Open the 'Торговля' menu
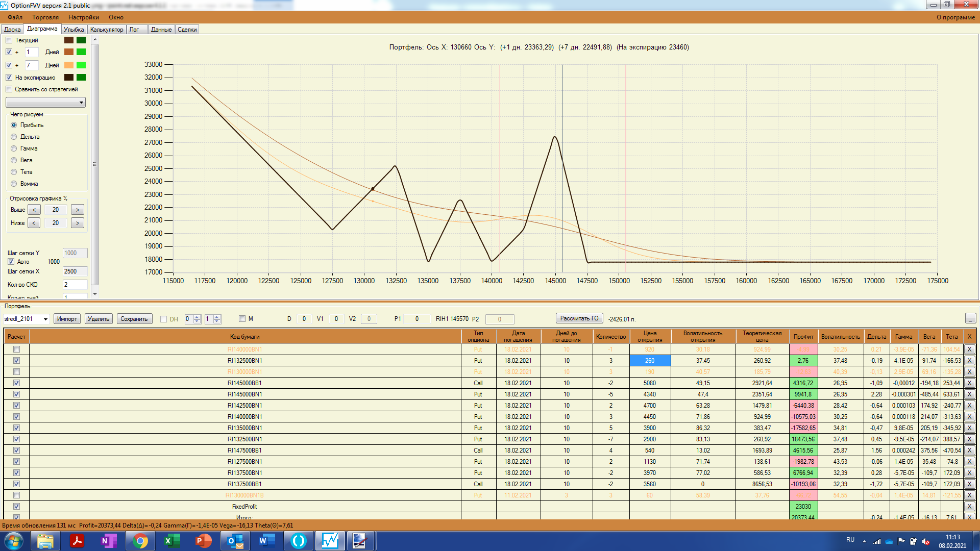This screenshot has width=980, height=551. point(45,17)
